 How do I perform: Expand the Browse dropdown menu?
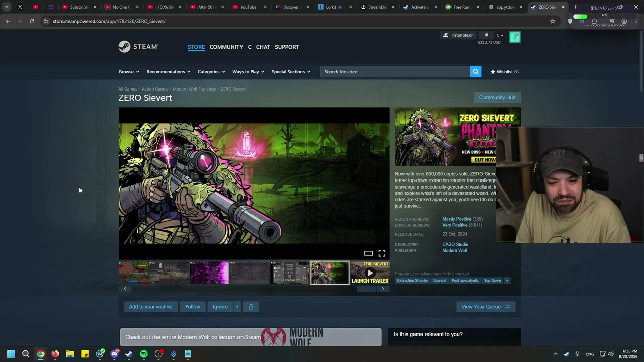(x=129, y=72)
